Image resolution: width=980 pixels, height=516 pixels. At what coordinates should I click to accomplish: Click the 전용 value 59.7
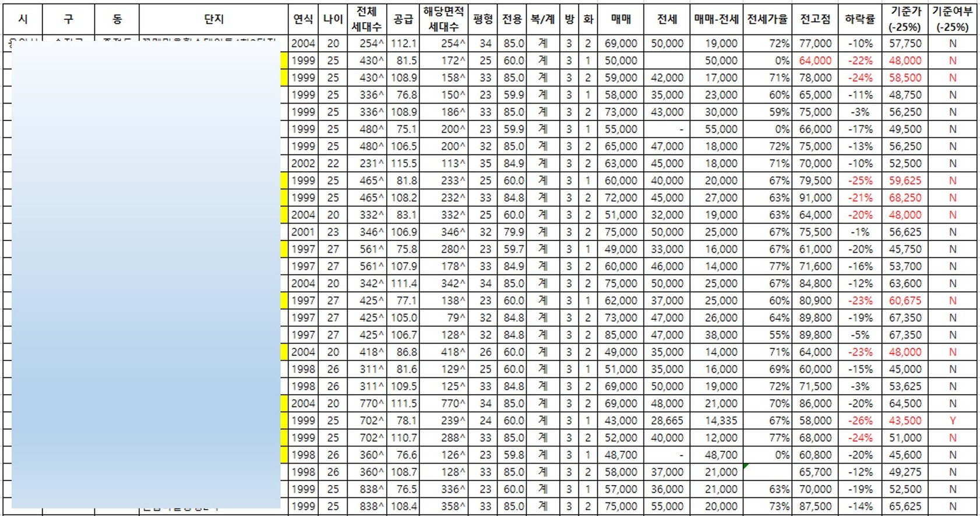pyautogui.click(x=514, y=249)
